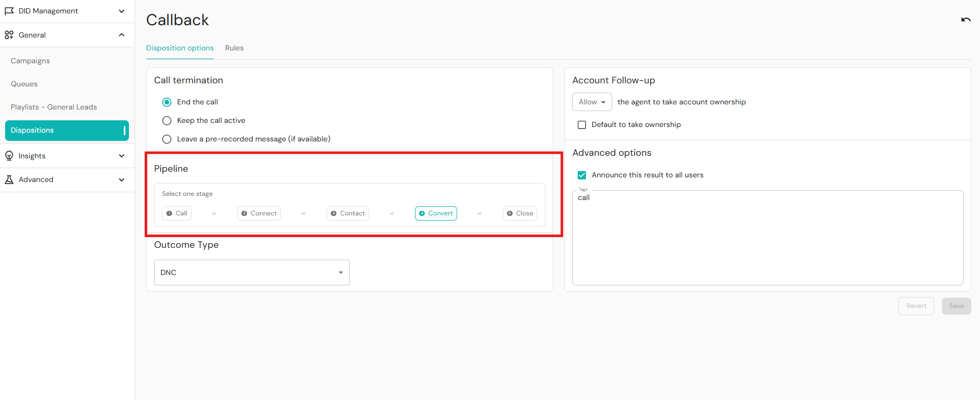
Task: Click the Outcome Type heading
Action: click(x=186, y=245)
